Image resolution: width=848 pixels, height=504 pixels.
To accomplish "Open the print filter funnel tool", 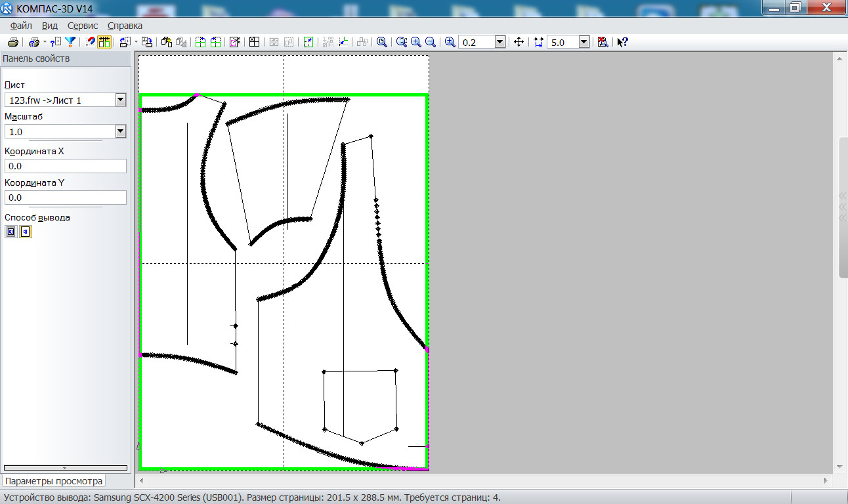I will tap(70, 42).
